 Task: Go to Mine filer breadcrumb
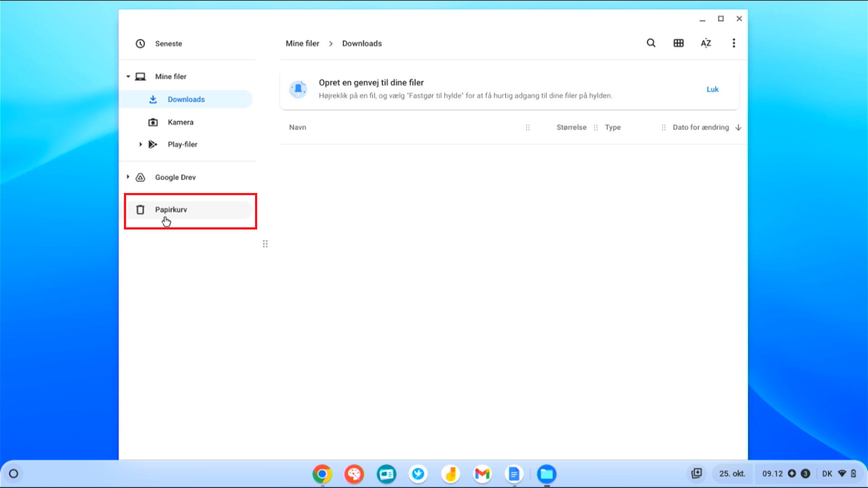302,43
